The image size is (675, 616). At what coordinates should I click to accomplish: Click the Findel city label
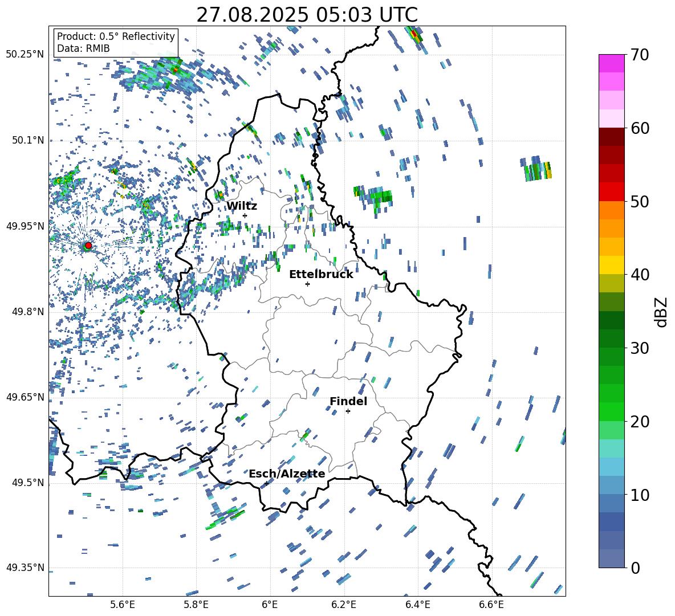tap(348, 401)
